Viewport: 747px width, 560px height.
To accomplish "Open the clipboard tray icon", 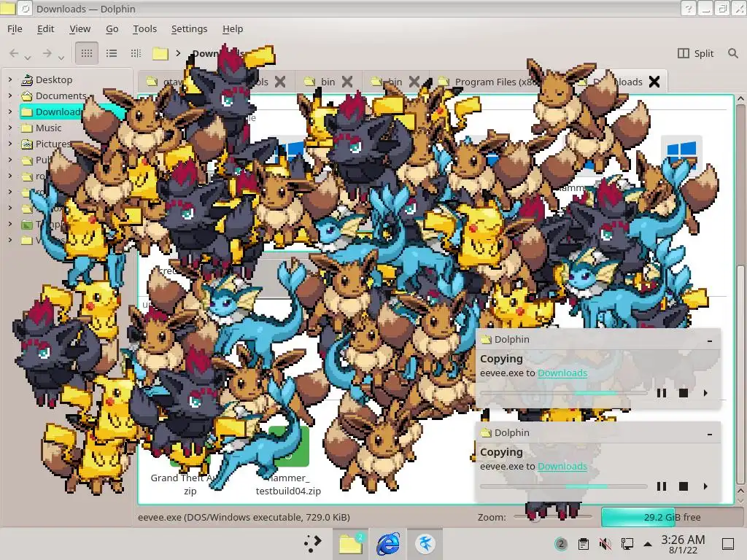I will [x=583, y=544].
